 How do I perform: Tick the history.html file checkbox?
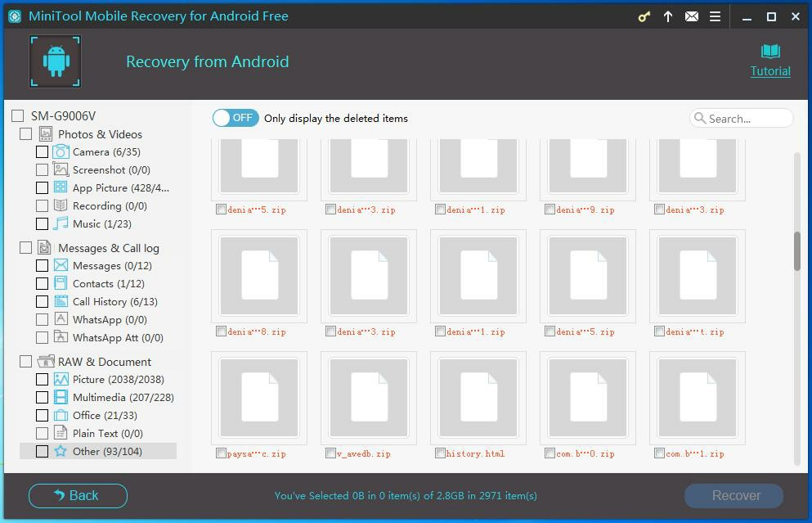click(x=440, y=453)
